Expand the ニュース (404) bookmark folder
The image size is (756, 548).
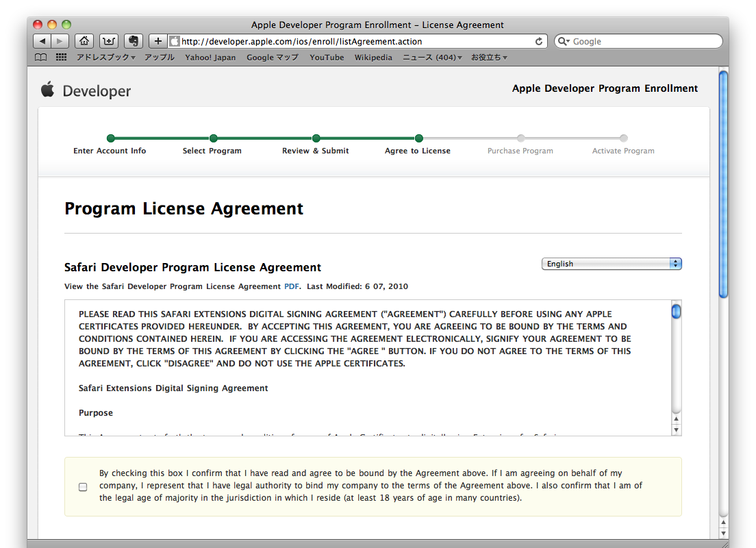(x=431, y=58)
